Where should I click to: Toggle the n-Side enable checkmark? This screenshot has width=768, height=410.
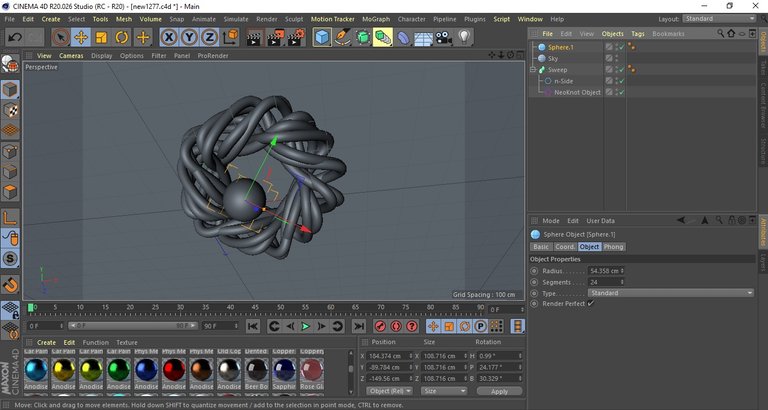coord(622,81)
